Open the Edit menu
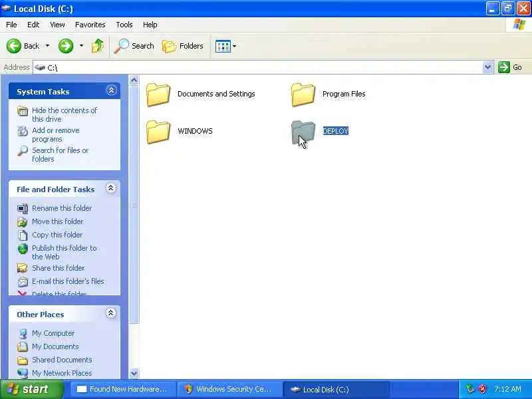532x399 pixels. (33, 25)
